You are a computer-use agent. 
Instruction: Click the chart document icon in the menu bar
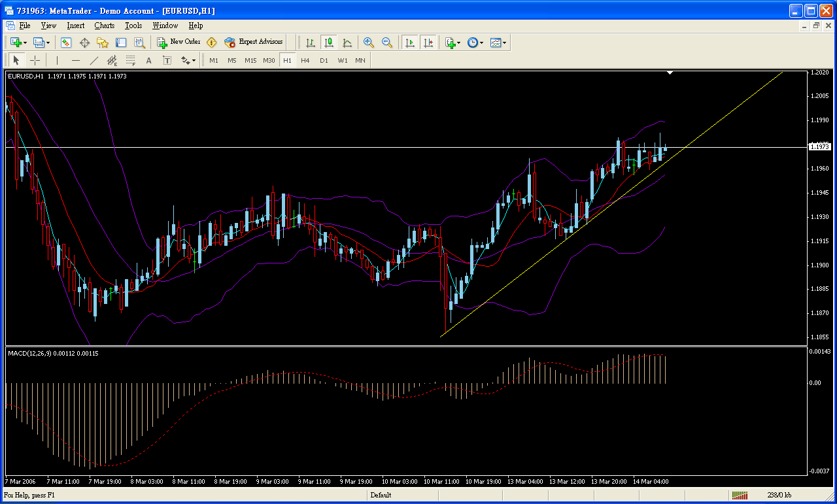point(10,25)
